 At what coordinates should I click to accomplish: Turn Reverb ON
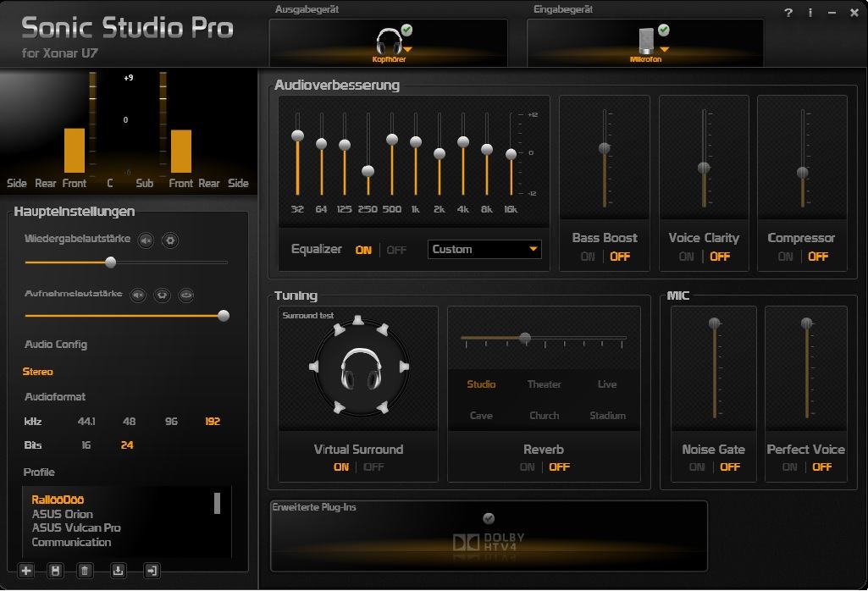coord(527,467)
